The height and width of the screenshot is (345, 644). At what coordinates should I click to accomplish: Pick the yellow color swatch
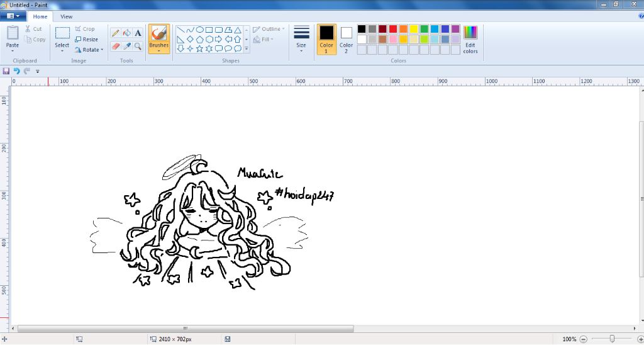414,29
